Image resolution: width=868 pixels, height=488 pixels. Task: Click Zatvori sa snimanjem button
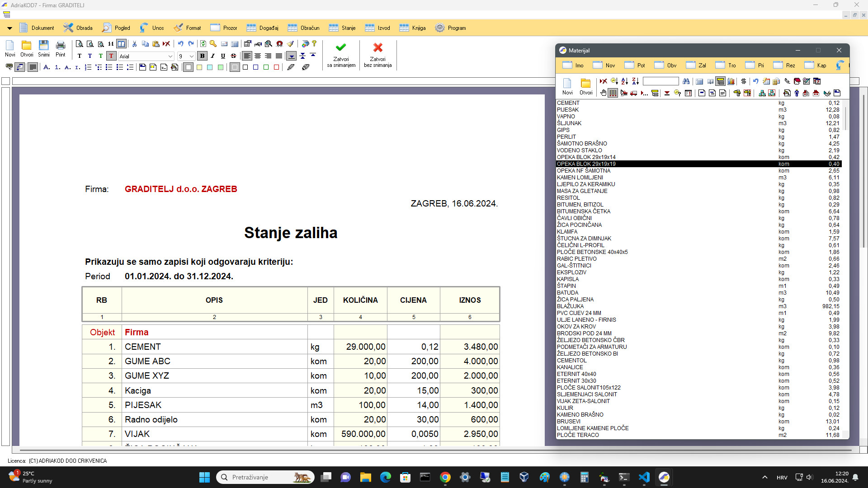[x=341, y=55]
